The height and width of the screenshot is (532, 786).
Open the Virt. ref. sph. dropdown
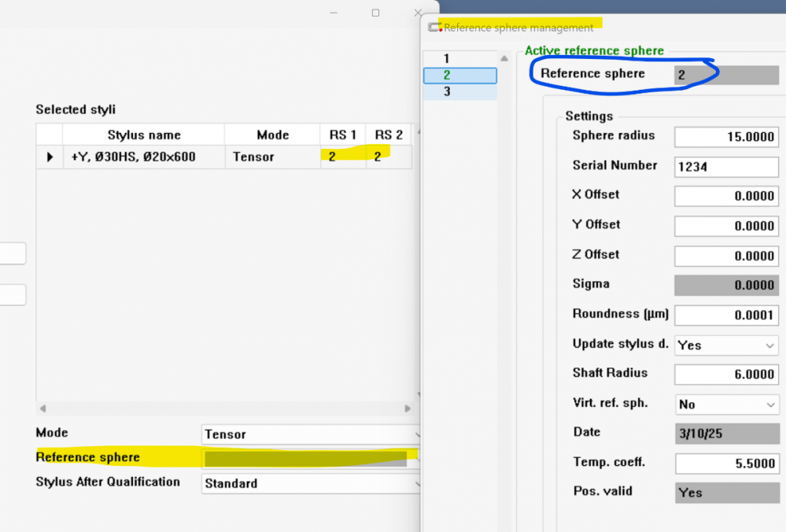(726, 405)
